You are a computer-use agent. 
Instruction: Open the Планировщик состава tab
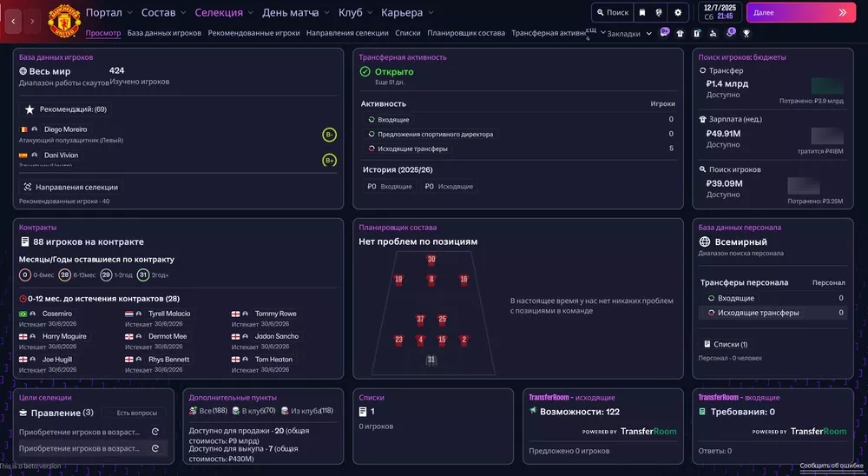(x=466, y=33)
